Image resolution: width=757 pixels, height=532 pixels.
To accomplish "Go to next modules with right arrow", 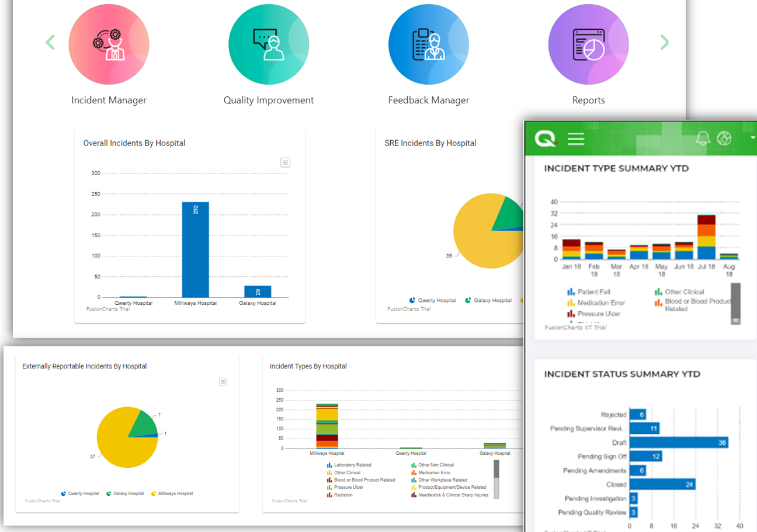I will tap(664, 42).
